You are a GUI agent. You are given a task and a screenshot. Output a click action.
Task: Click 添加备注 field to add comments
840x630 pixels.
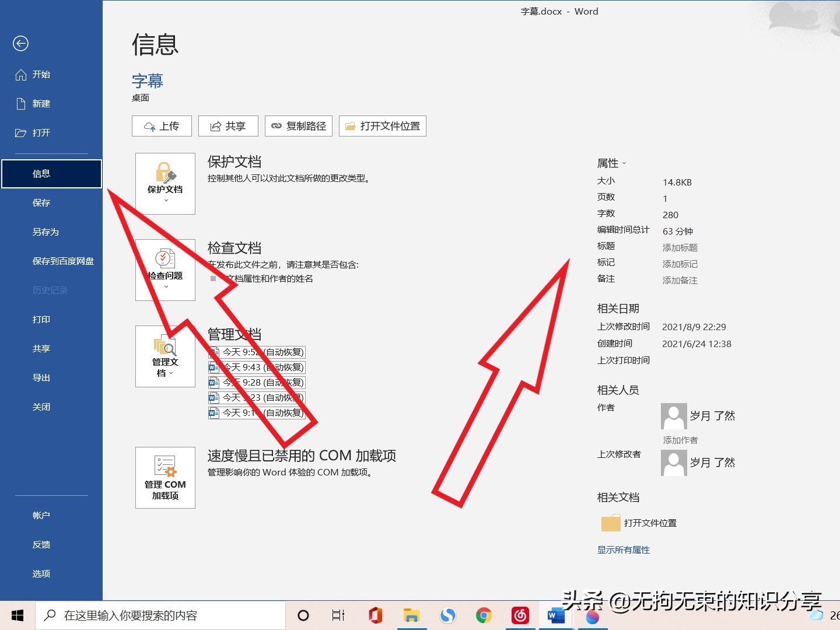(680, 281)
